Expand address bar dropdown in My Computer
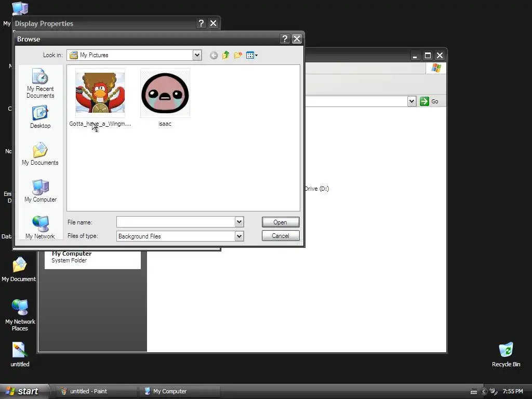The image size is (532, 399). pos(411,101)
